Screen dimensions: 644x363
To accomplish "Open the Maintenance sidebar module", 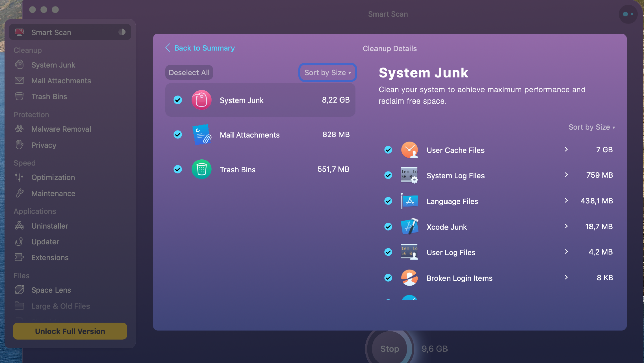I will click(x=70, y=193).
